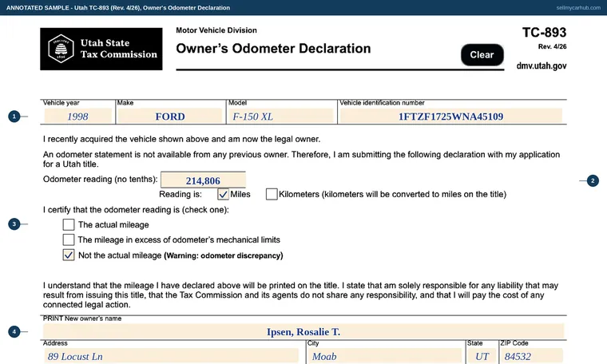Edit the Make field showing FORD
The image size is (607, 364).
point(170,117)
